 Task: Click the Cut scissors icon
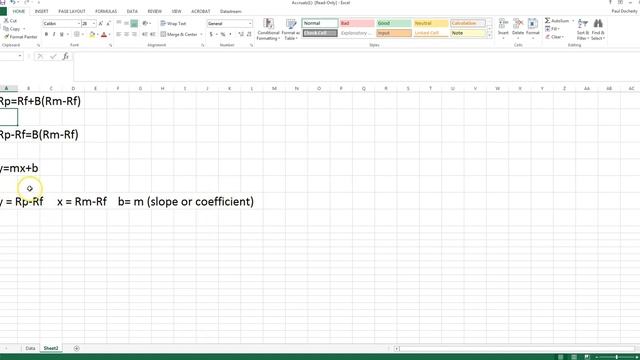[6, 20]
